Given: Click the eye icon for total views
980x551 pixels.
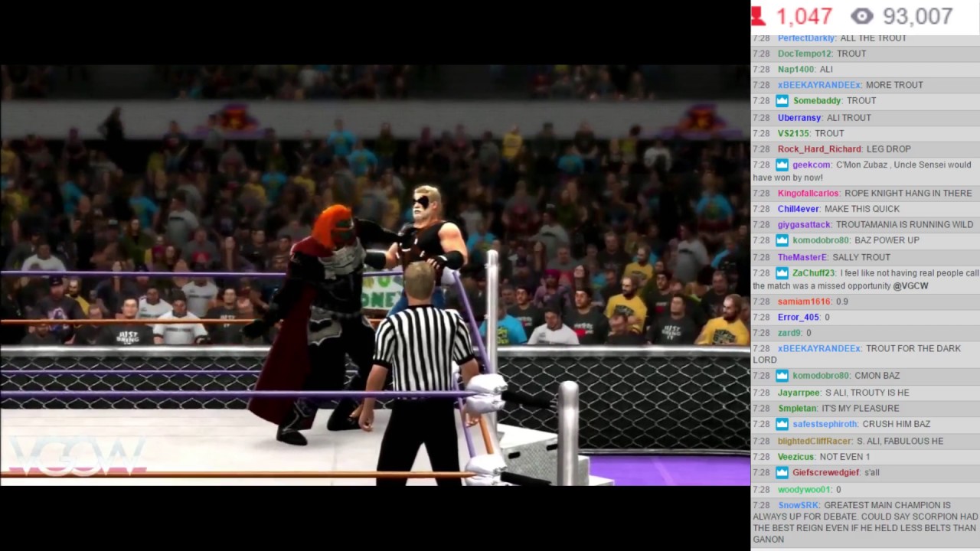Looking at the screenshot, I should 862,16.
